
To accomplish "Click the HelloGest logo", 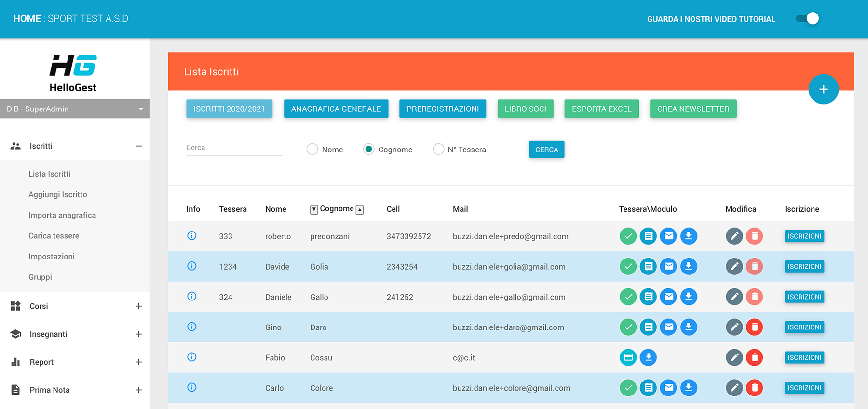I will pyautogui.click(x=73, y=73).
